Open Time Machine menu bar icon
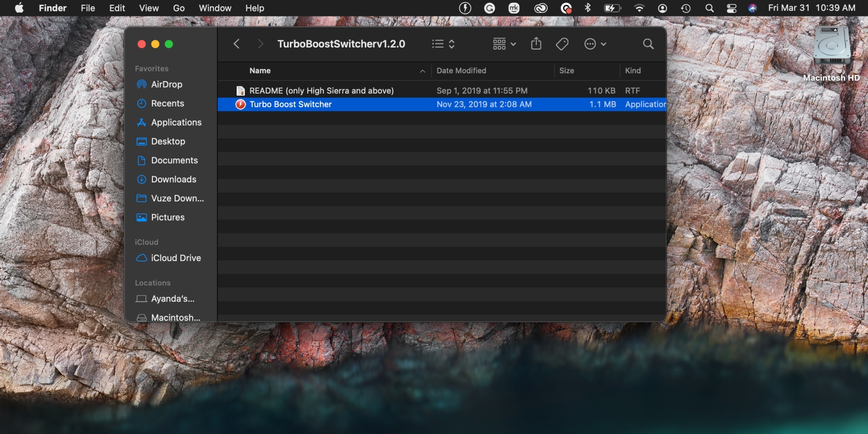 click(686, 8)
